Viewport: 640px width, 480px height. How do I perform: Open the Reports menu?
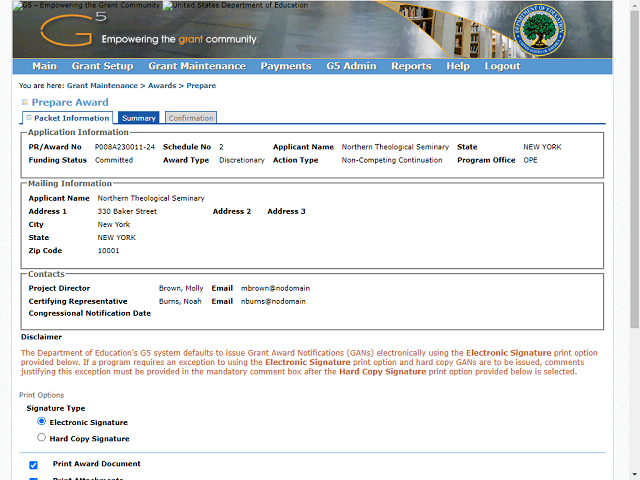(411, 66)
